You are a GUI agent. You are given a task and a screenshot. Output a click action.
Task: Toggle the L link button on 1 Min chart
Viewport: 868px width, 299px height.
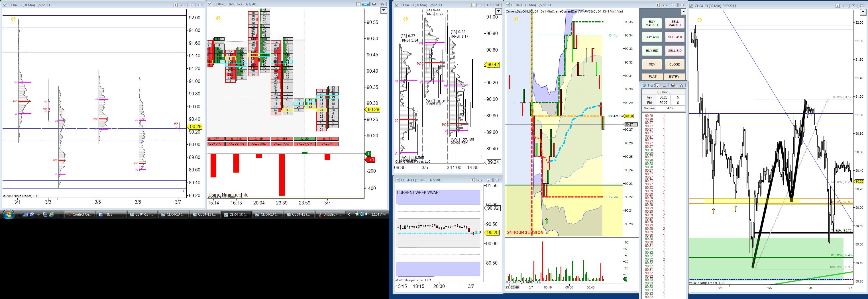(657, 5)
